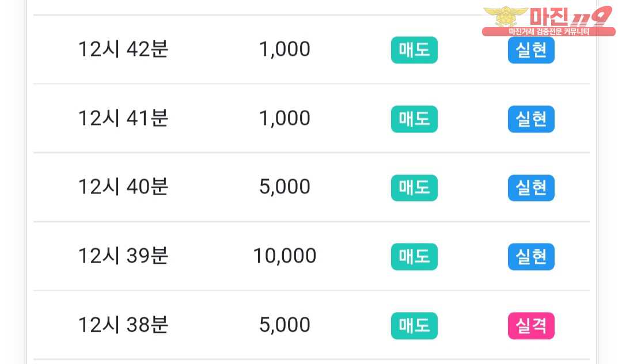Click the 매도 badge in 12시 42분 row
This screenshot has height=364, width=622.
click(x=414, y=50)
